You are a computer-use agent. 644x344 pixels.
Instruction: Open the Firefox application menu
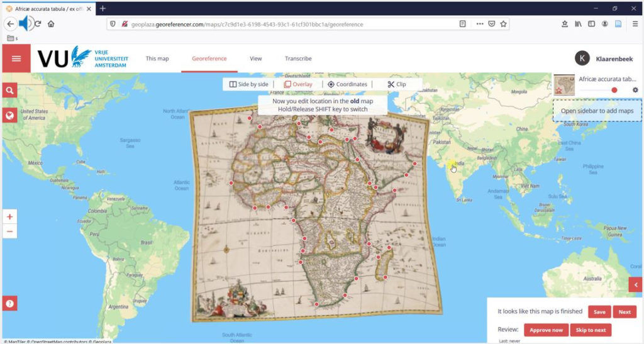coord(635,24)
